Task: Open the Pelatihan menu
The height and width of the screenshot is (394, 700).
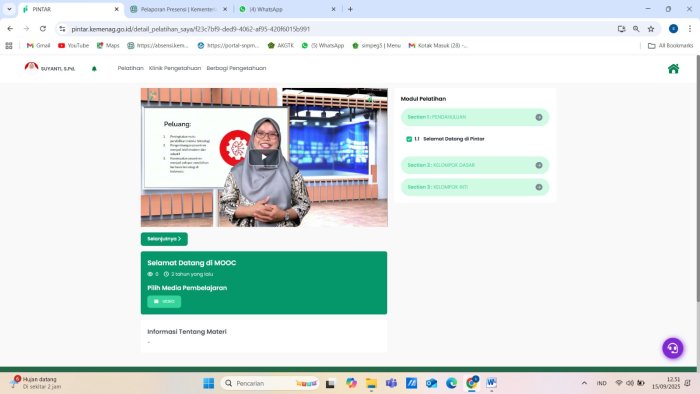Action: pyautogui.click(x=130, y=68)
